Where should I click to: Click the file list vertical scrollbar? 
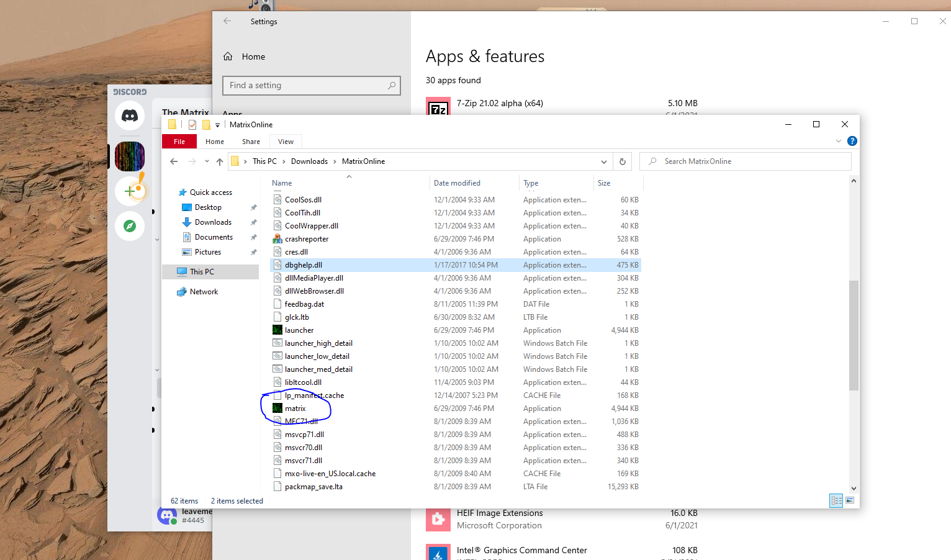tap(854, 335)
